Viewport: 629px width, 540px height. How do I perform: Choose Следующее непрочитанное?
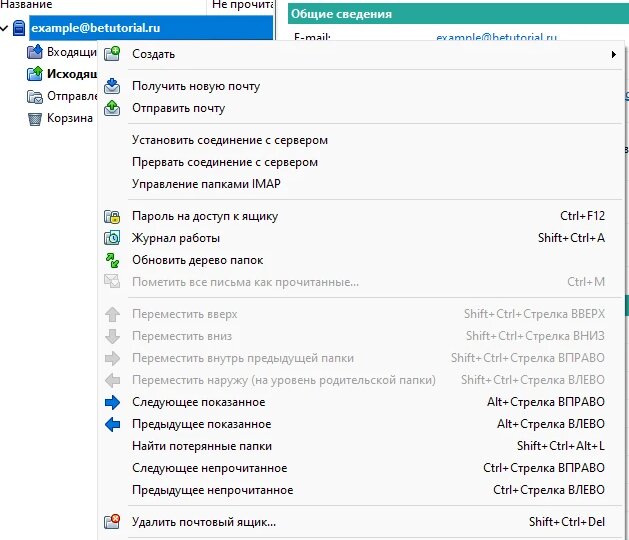pyautogui.click(x=361, y=468)
